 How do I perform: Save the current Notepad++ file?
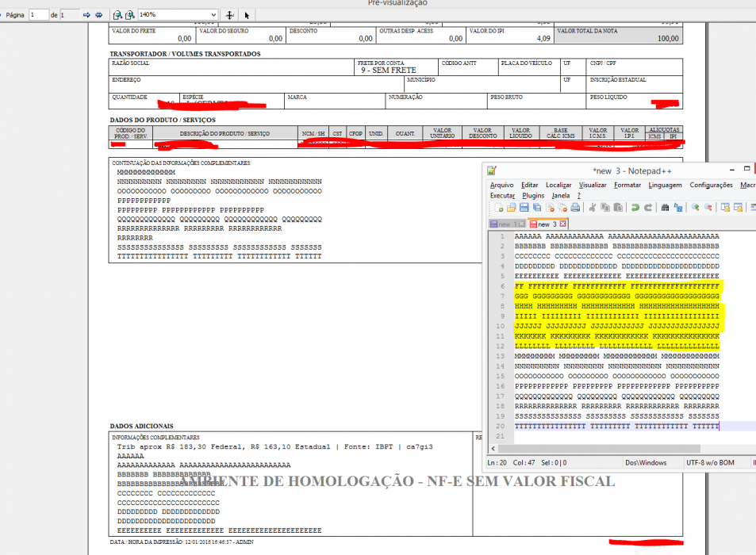(x=524, y=208)
